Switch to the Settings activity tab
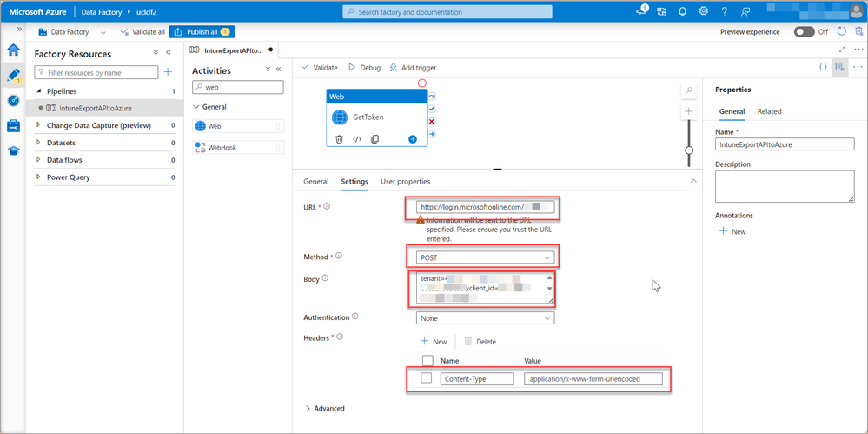 [x=354, y=181]
